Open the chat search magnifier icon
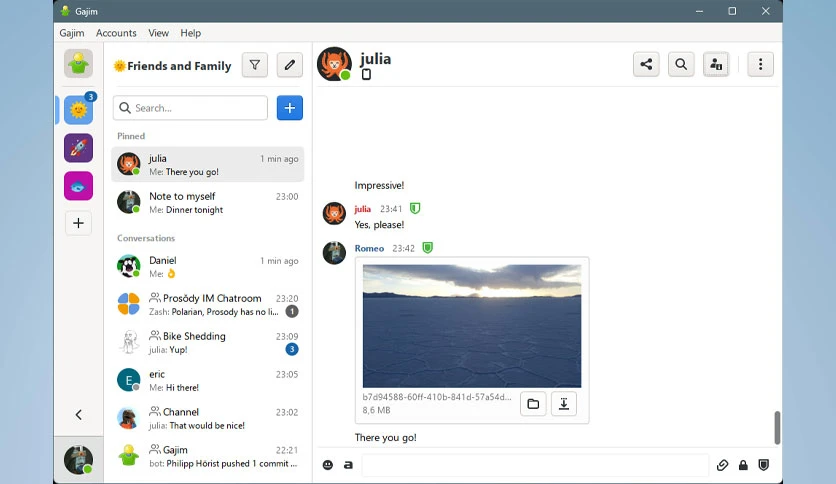 [681, 64]
